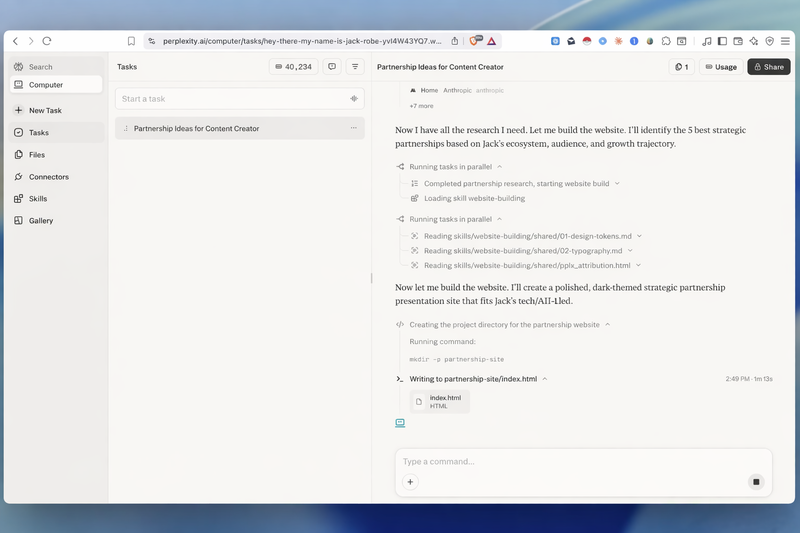Click the Type a command input field

coord(570,462)
